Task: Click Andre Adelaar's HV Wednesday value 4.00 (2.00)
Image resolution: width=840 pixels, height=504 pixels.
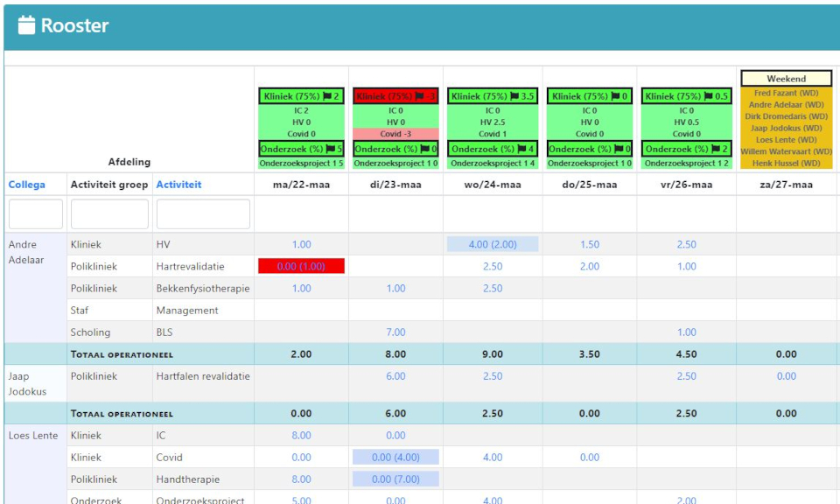Action: pos(491,244)
